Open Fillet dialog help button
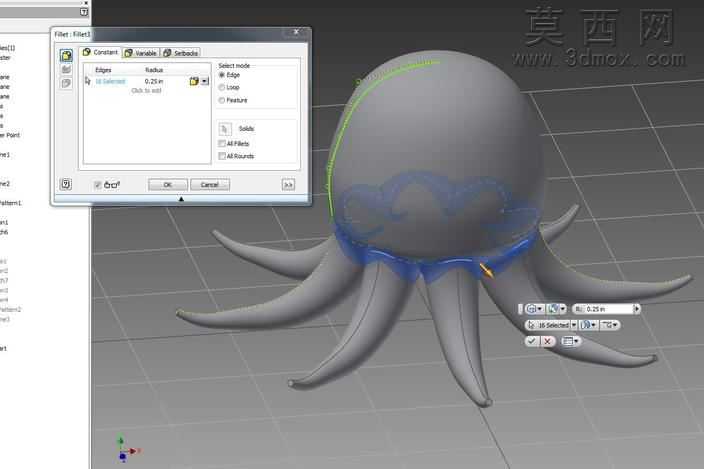The image size is (704, 469). 66,184
